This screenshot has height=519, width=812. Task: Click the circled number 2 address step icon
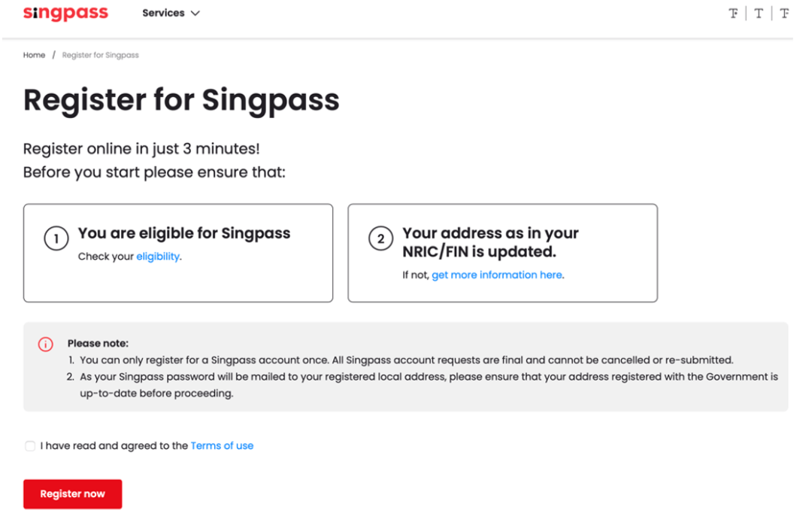pyautogui.click(x=382, y=238)
